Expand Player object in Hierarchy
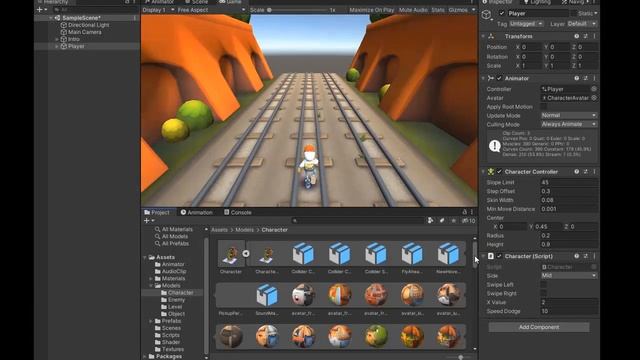Image resolution: width=640 pixels, height=360 pixels. point(57,47)
